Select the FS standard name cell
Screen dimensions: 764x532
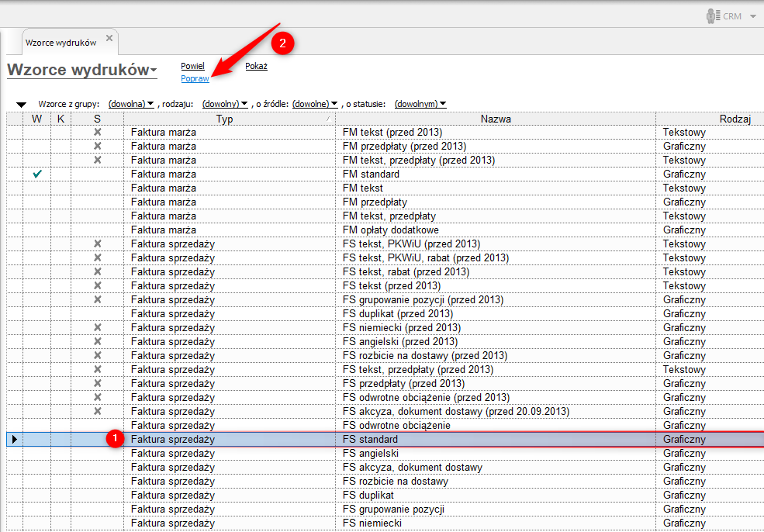tap(496, 440)
